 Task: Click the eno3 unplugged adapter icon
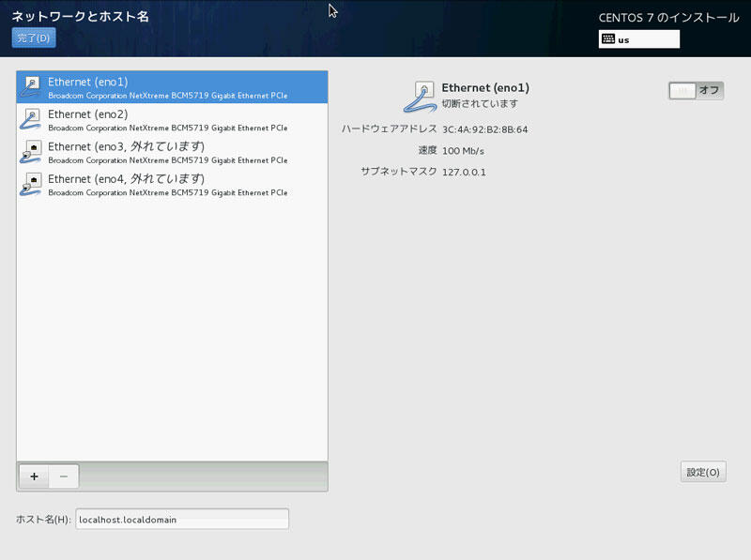click(x=31, y=151)
